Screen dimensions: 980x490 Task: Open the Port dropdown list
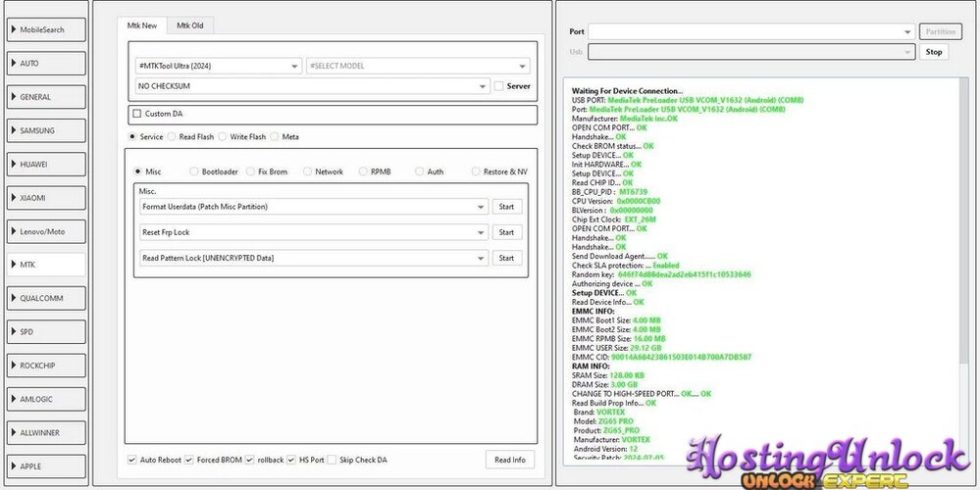[751, 31]
